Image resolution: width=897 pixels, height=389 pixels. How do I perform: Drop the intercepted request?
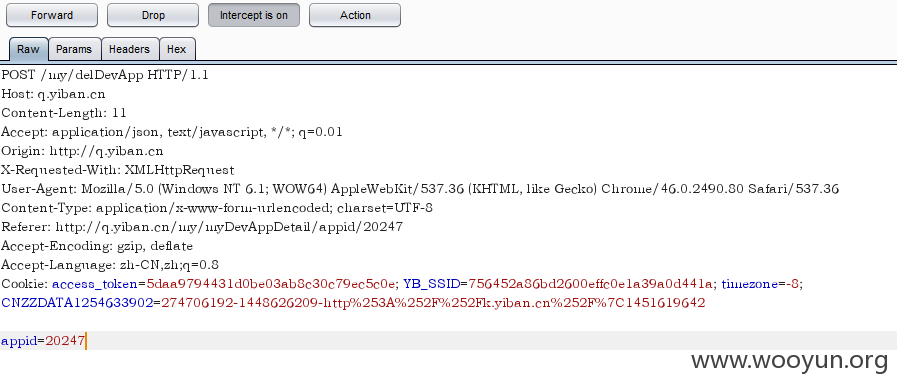point(153,15)
